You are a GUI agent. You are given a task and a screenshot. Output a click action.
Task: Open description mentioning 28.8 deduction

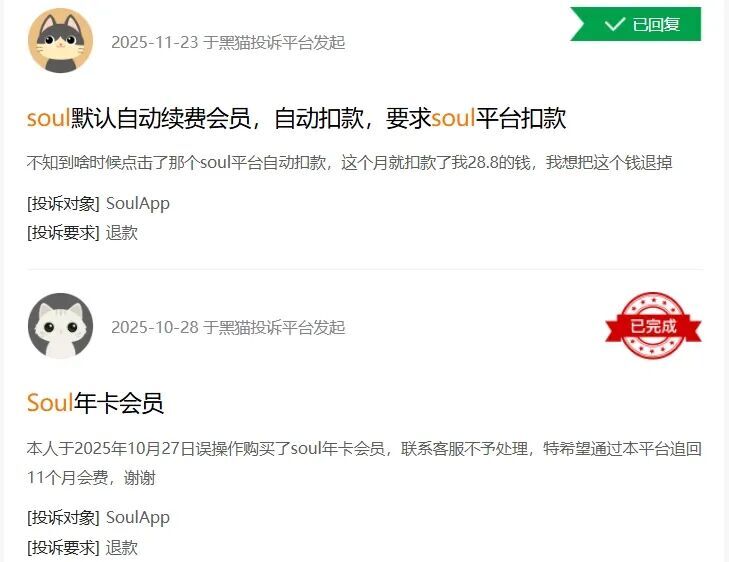point(350,163)
